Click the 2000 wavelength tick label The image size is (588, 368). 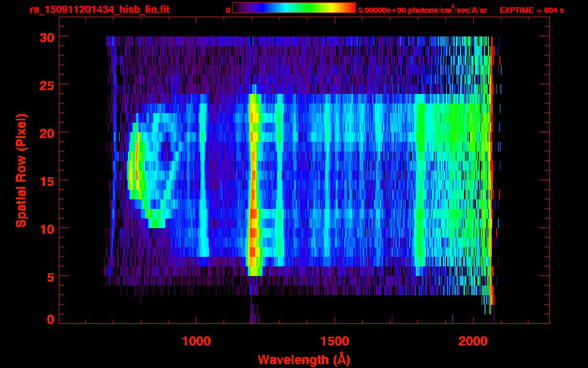[473, 341]
